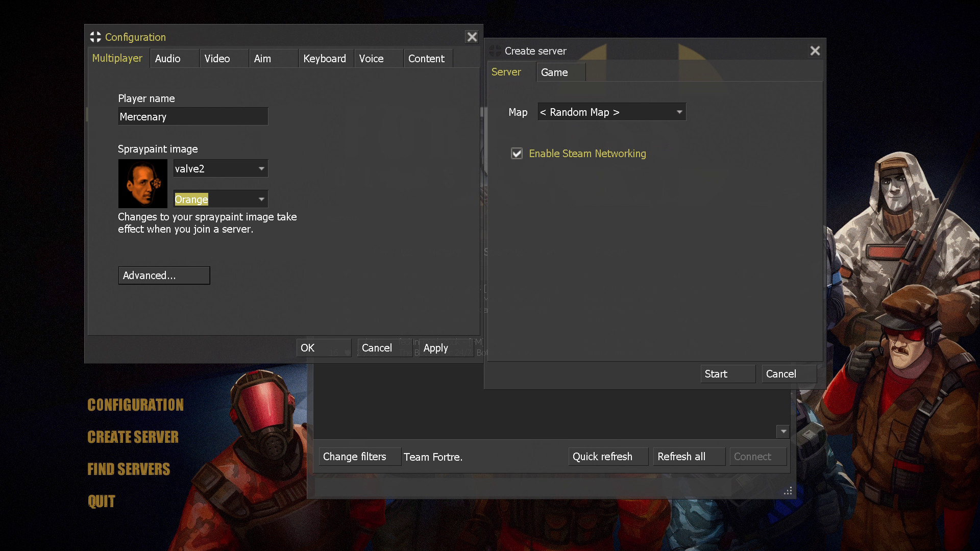Select FIND SERVERS from the main menu

click(129, 469)
